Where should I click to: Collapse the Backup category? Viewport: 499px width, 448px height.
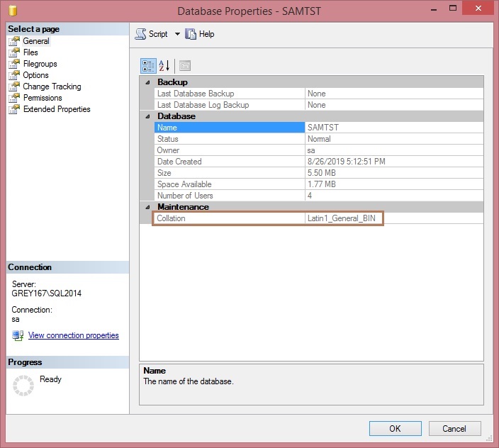click(147, 82)
